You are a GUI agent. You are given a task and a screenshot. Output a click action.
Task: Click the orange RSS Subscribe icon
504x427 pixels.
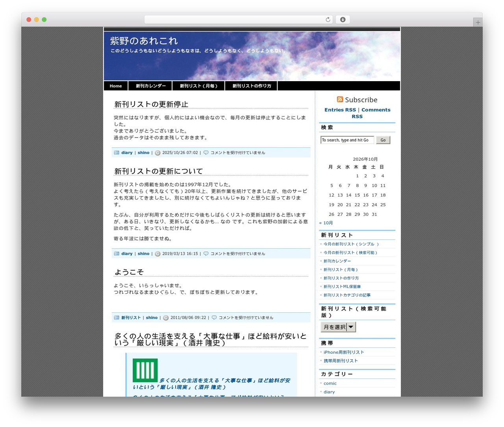340,99
